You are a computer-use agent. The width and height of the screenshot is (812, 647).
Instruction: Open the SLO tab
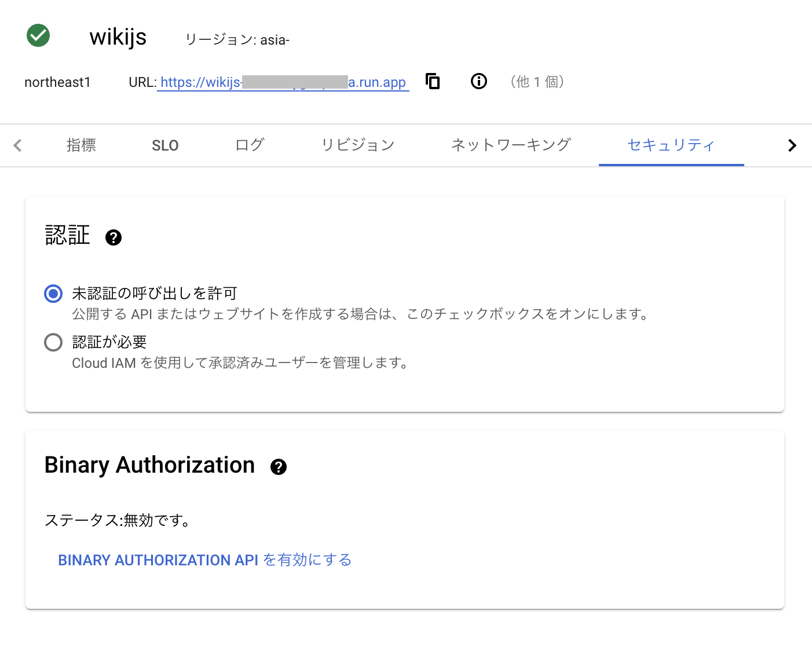pyautogui.click(x=165, y=145)
